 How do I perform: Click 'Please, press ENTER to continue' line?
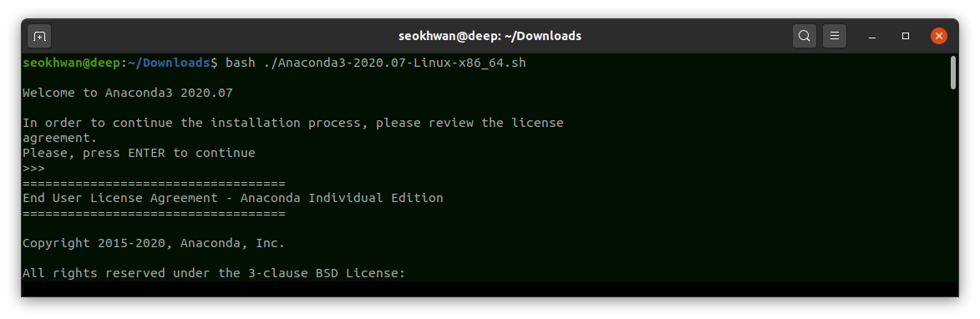[139, 153]
